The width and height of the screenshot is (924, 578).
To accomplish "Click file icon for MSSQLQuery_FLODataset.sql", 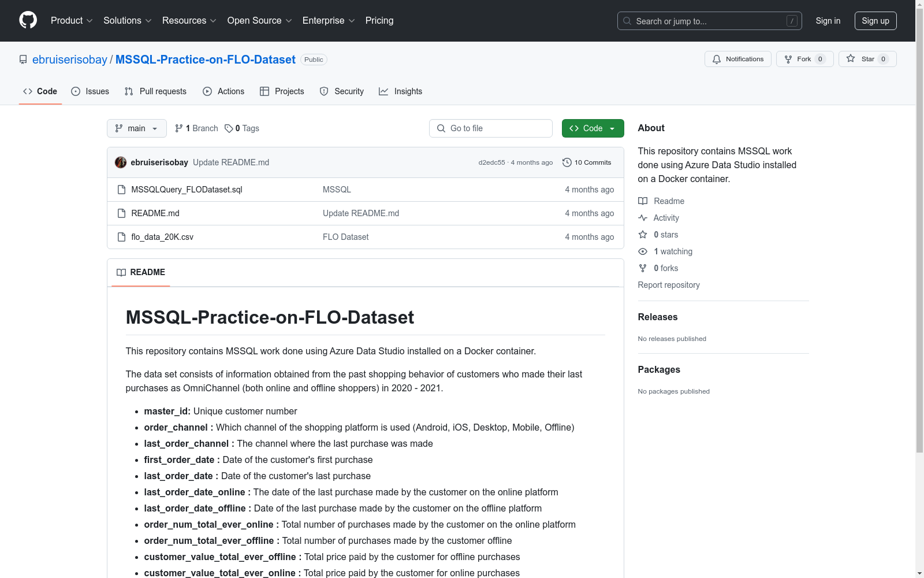I will pyautogui.click(x=121, y=190).
